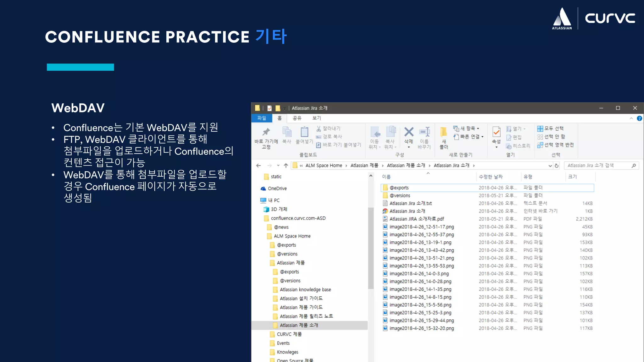
Task: Select confluence.curvc.com-ASD in the tree
Action: 295,218
